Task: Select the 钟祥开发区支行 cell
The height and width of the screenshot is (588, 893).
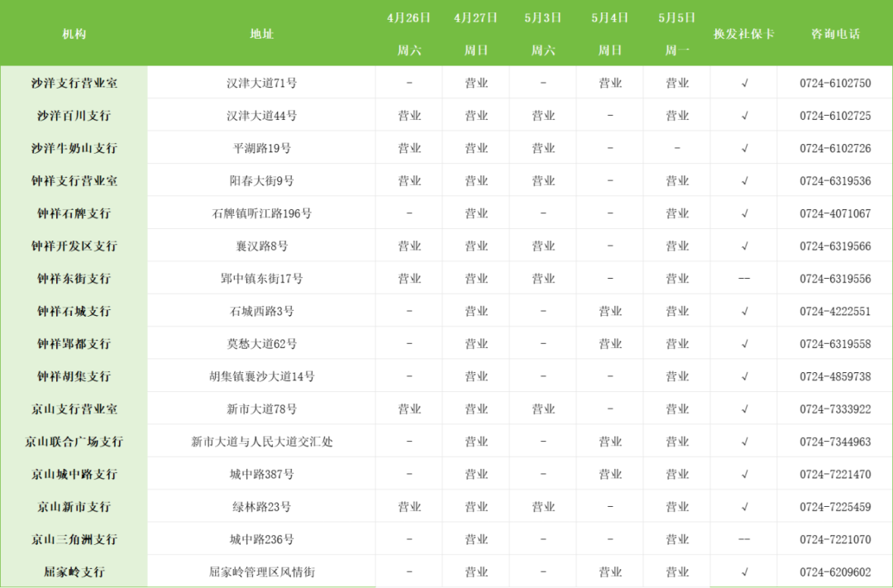Action: (x=74, y=246)
